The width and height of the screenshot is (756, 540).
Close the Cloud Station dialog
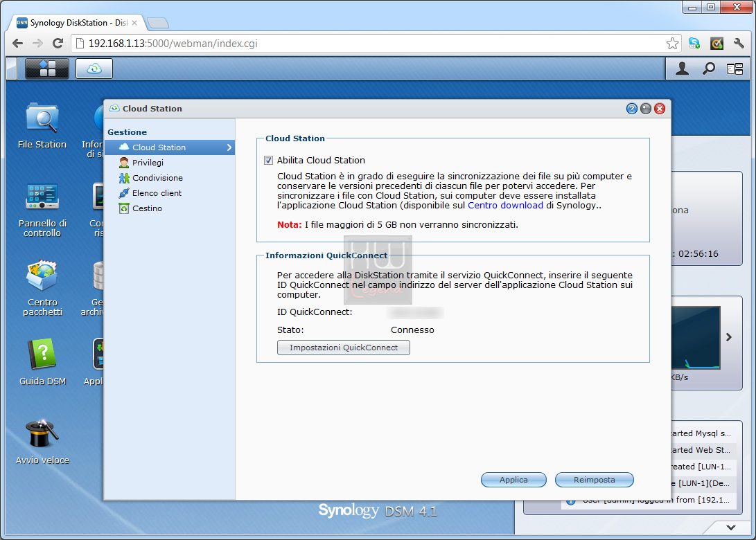[660, 109]
